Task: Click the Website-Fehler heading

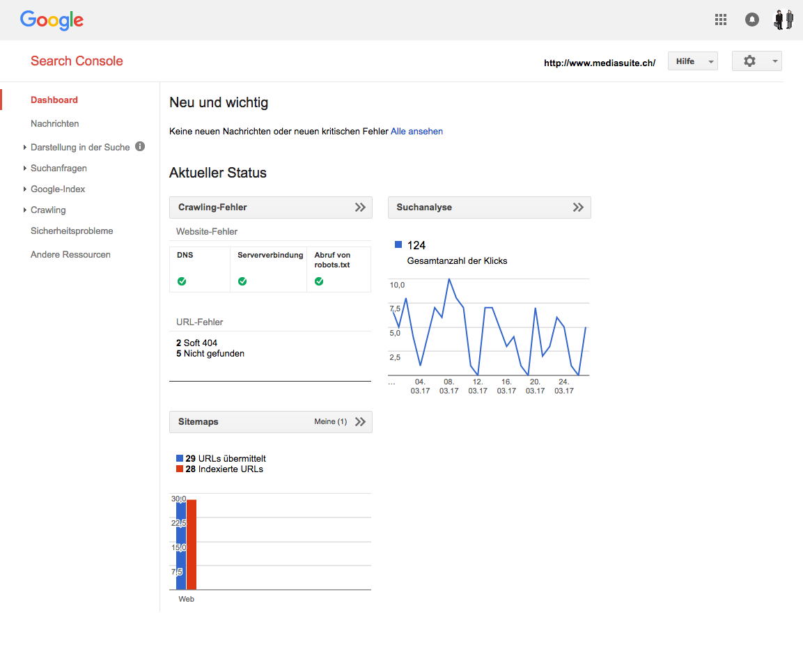Action: click(x=207, y=231)
